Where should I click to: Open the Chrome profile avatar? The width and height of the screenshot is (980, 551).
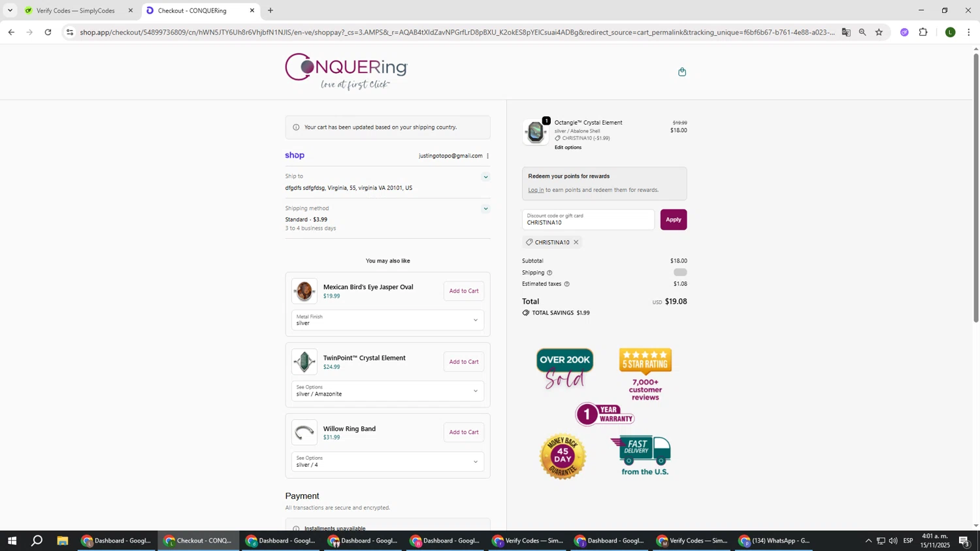pyautogui.click(x=951, y=32)
